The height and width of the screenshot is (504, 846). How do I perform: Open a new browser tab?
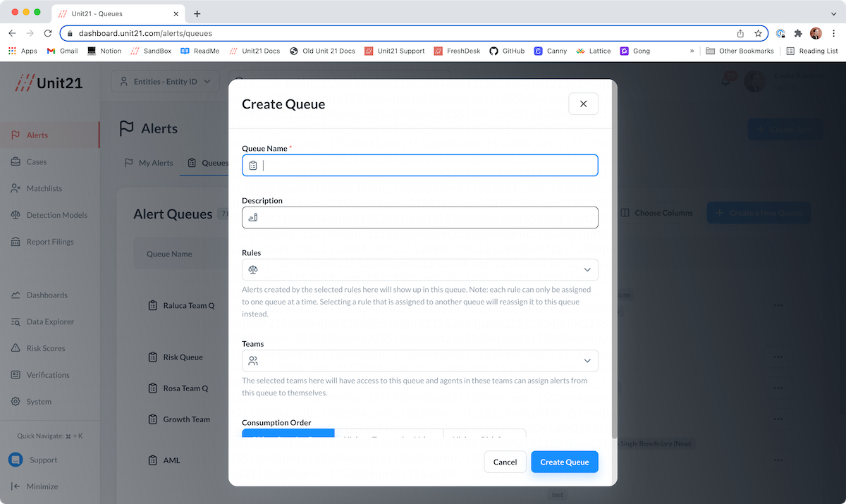pyautogui.click(x=197, y=13)
